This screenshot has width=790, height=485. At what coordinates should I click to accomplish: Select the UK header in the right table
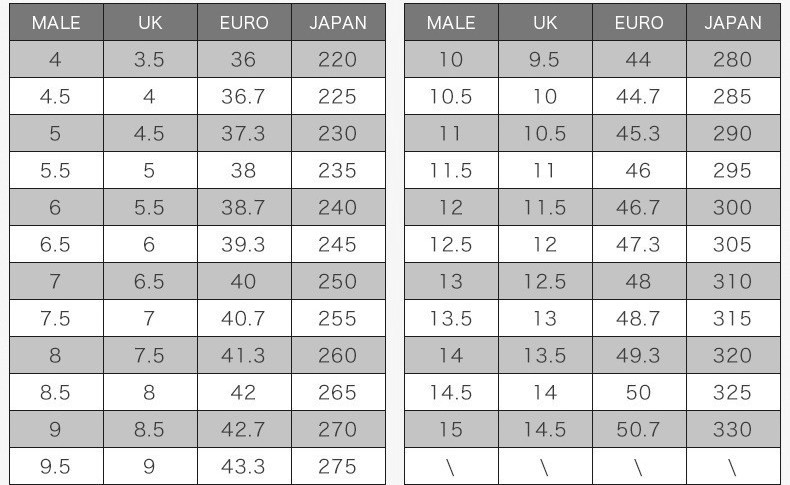pyautogui.click(x=545, y=22)
